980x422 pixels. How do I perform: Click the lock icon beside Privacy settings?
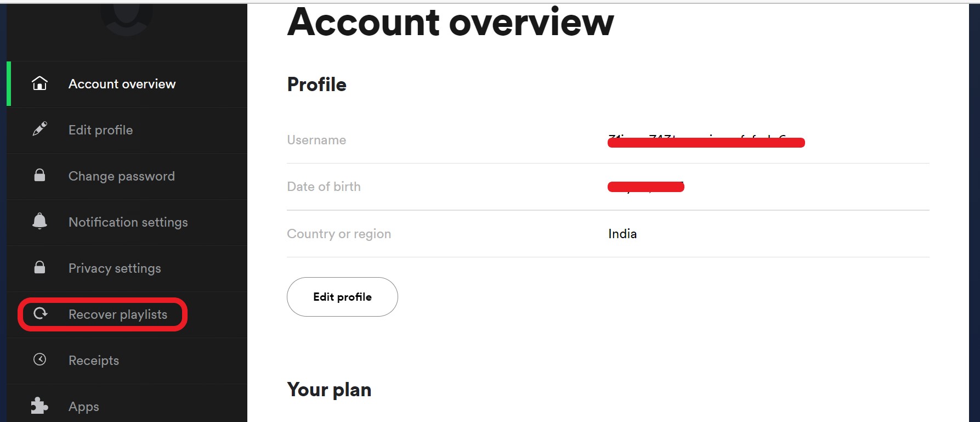pos(39,267)
